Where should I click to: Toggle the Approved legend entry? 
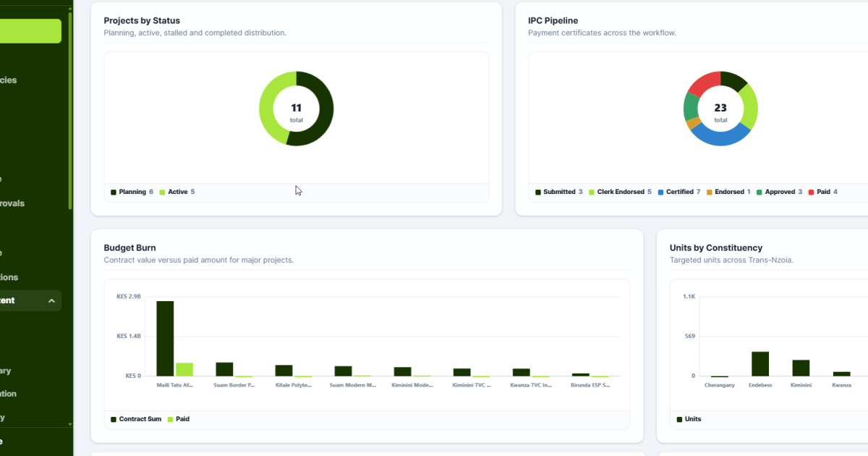(x=779, y=192)
